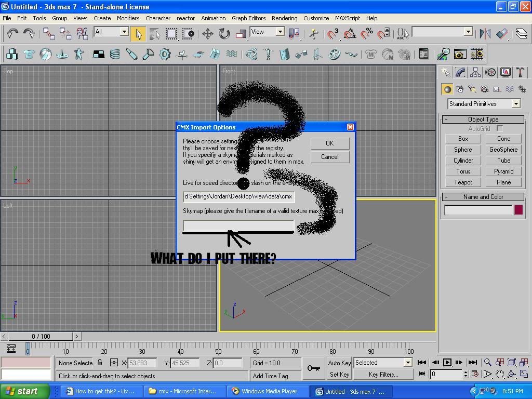Open the MAXScript menu
The width and height of the screenshot is (532, 399).
[x=348, y=18]
